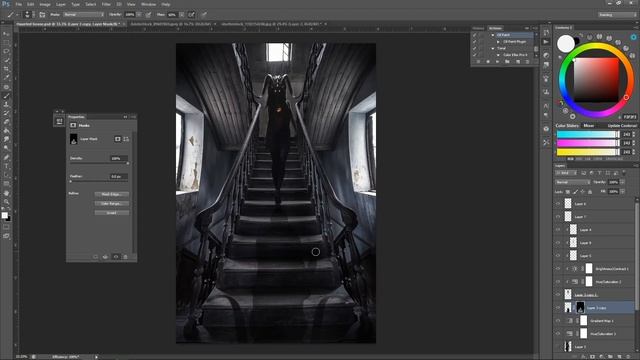The width and height of the screenshot is (640, 360).
Task: Toggle Oil Paint action checkbox
Action: (474, 35)
